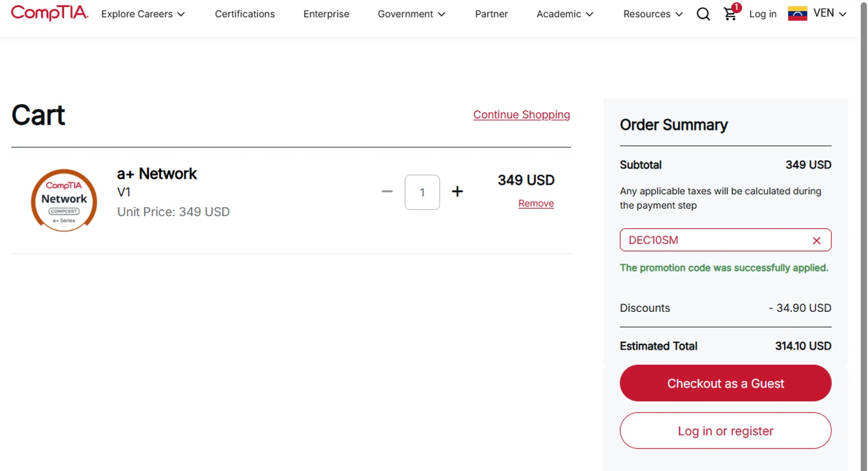This screenshot has height=471, width=868.
Task: Open the Academic dropdown
Action: click(x=565, y=14)
